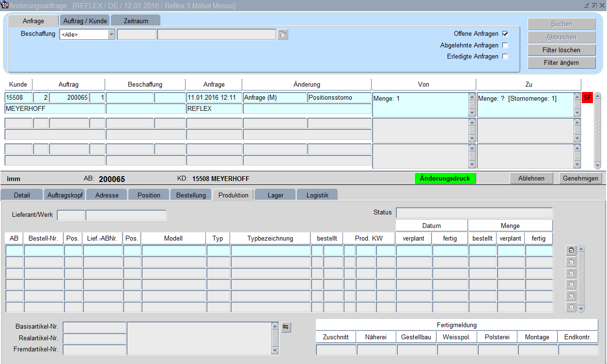Enable the Abgelehnte Anfragen checkbox
The height and width of the screenshot is (364, 607).
[505, 45]
